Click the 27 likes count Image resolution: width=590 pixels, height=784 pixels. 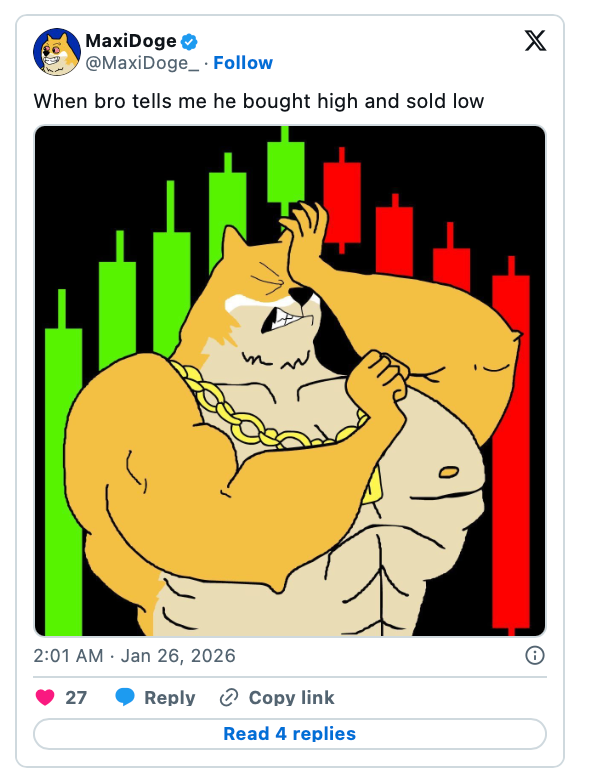coord(76,698)
